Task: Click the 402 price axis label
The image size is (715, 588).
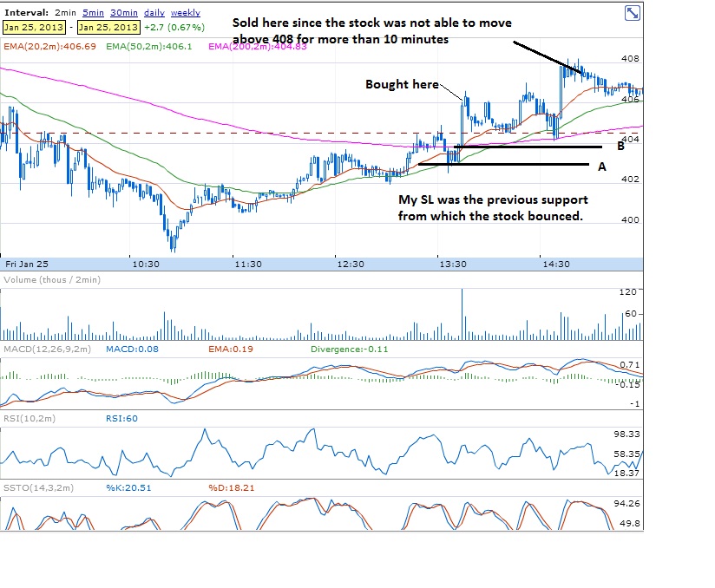Action: 630,180
